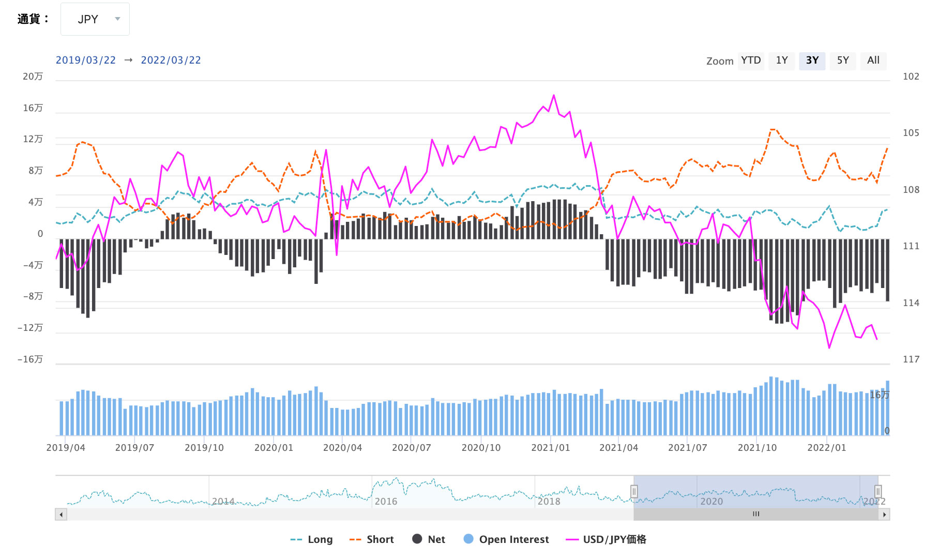
Task: Select the 3Y zoom range
Action: click(x=812, y=60)
